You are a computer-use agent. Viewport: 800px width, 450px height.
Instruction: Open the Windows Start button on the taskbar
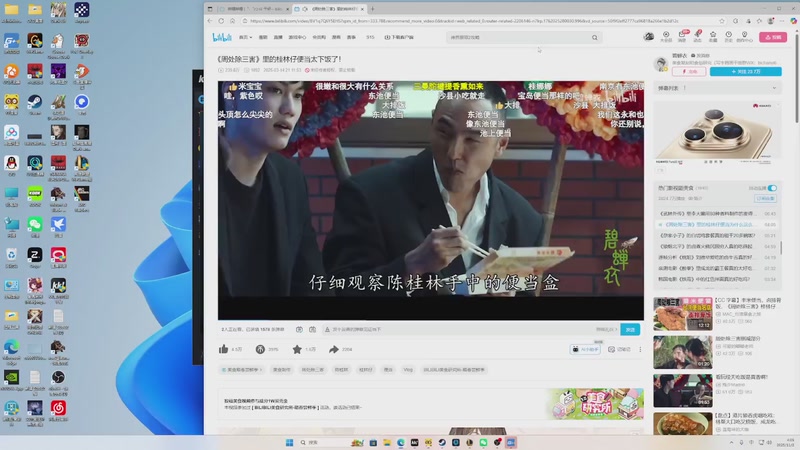[289, 442]
